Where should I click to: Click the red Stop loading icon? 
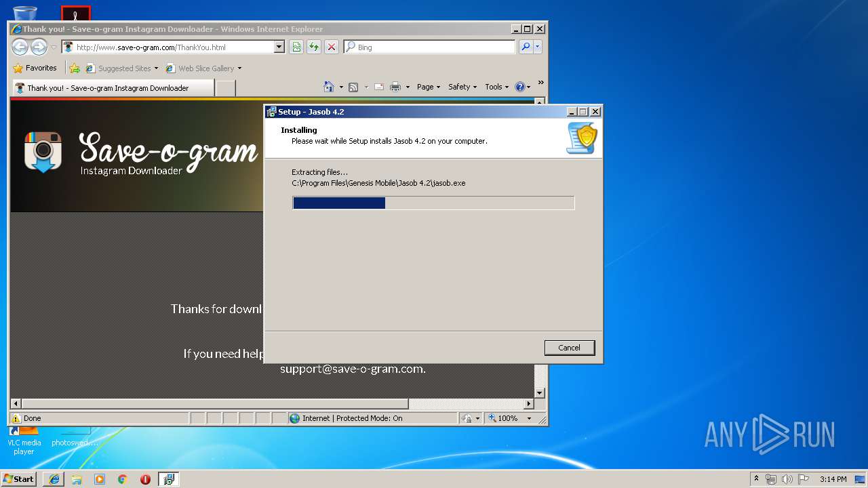[x=332, y=47]
